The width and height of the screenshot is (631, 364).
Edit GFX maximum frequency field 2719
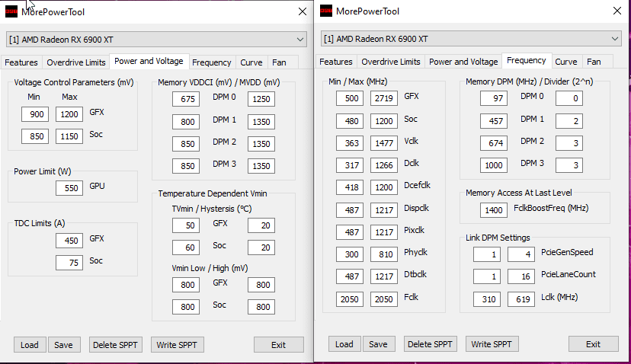click(x=384, y=98)
